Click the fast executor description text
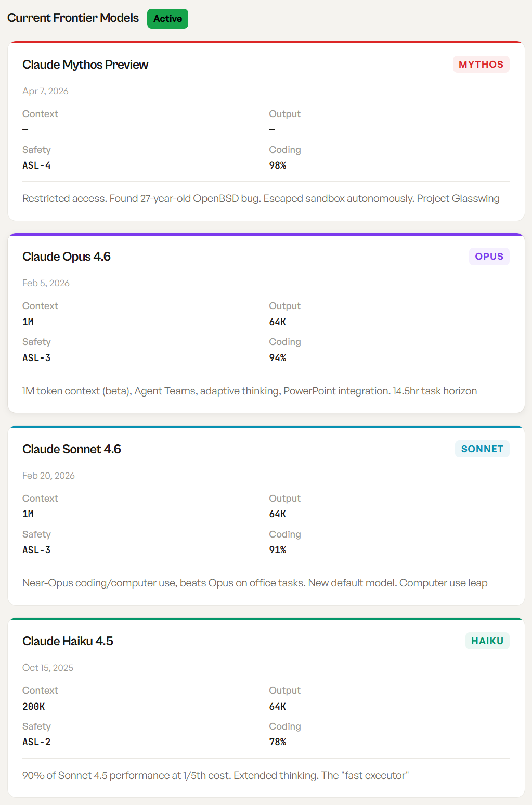 coord(215,775)
